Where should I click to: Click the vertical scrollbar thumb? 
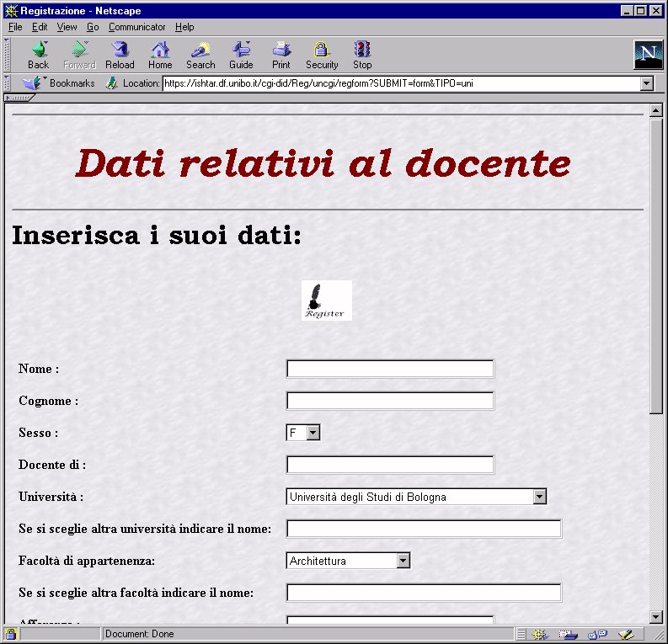[x=656, y=266]
